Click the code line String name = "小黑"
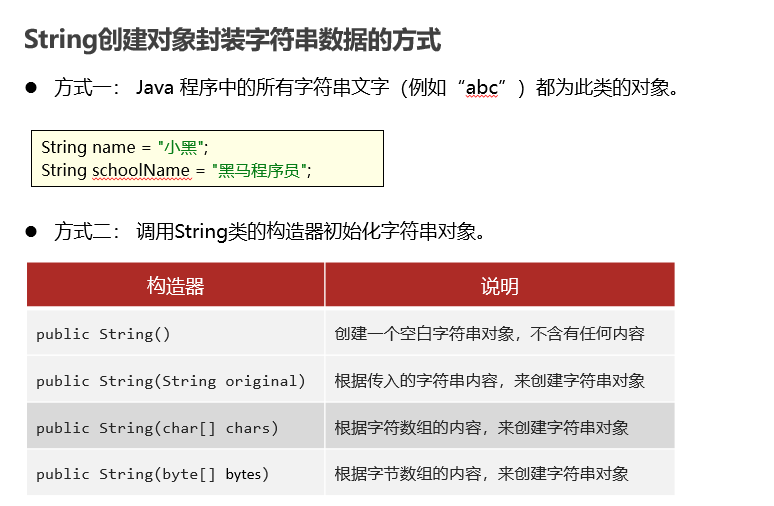 pos(125,147)
